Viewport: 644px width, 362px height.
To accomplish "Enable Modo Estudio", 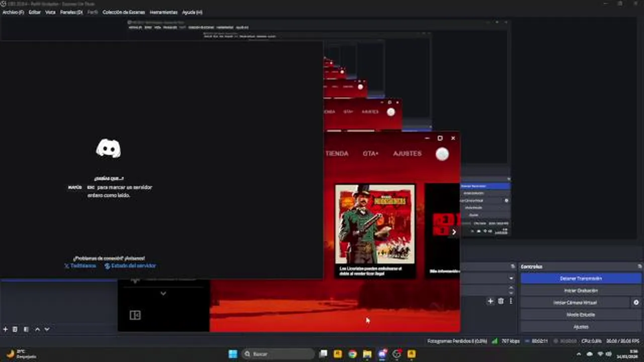I will click(581, 315).
